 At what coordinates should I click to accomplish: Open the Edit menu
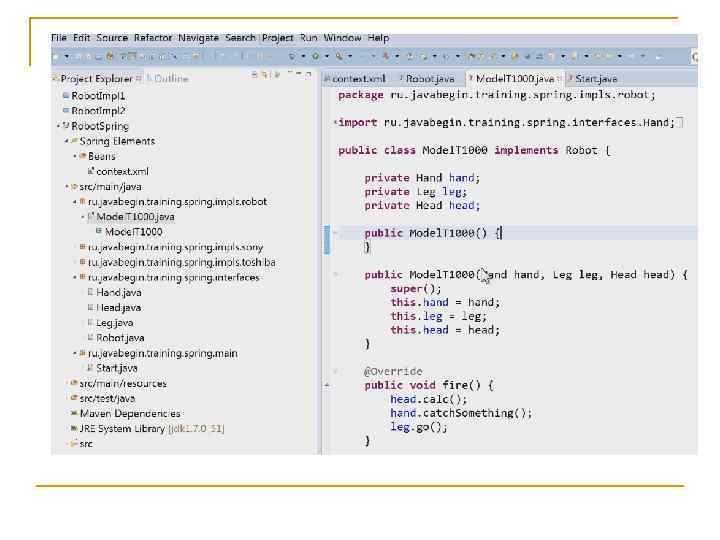(x=82, y=38)
